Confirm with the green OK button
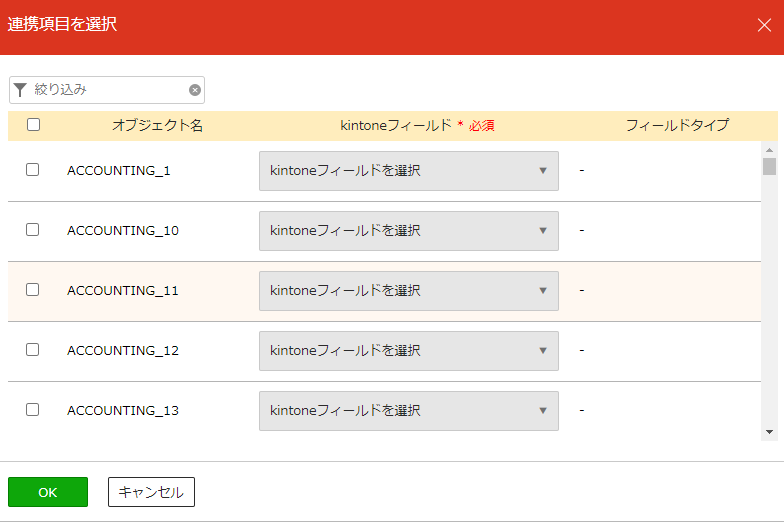784x522 pixels. pyautogui.click(x=48, y=492)
